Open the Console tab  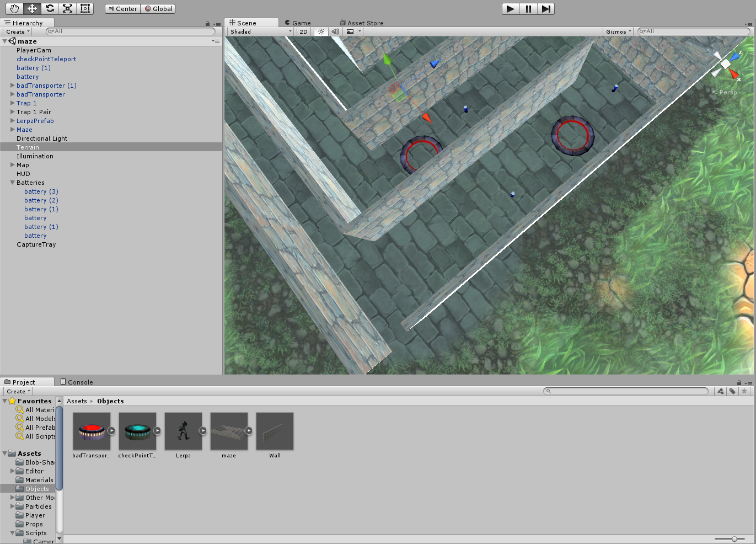77,382
